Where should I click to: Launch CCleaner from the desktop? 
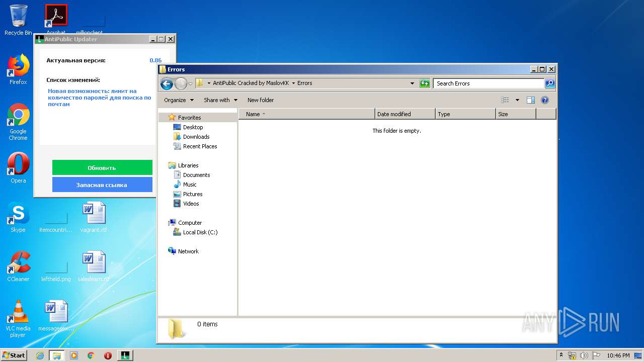(x=18, y=266)
